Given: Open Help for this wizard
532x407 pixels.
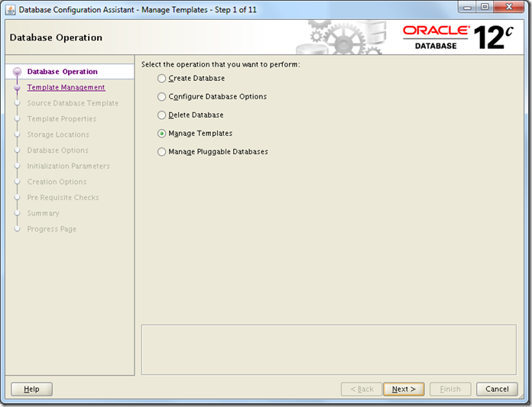Looking at the screenshot, I should click(x=31, y=389).
